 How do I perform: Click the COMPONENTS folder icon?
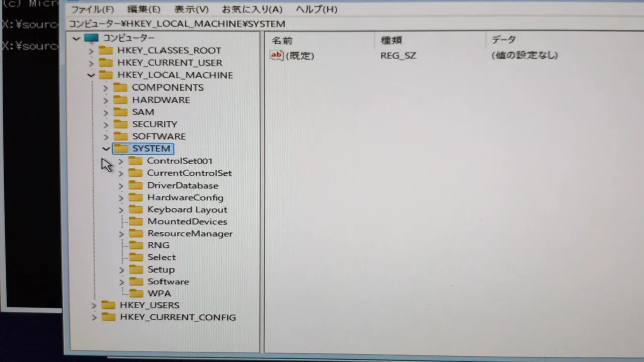click(120, 87)
